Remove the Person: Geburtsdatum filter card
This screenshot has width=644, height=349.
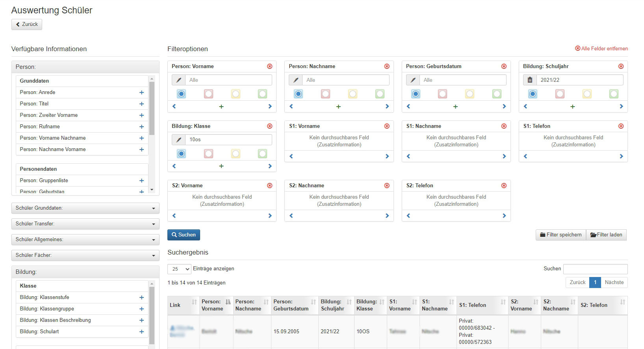(504, 66)
